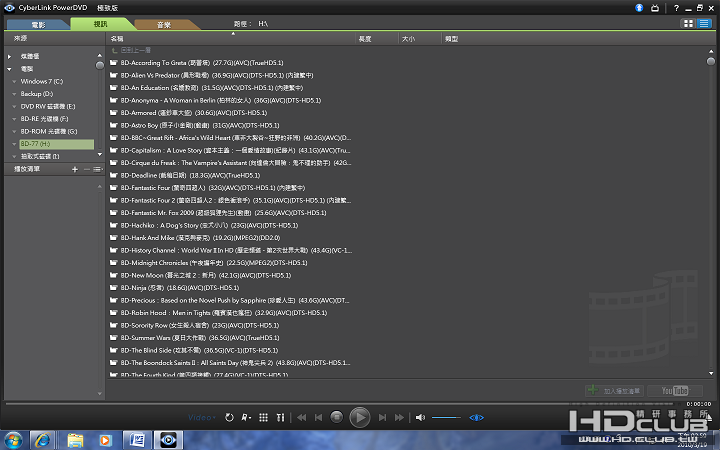Select the Windows 7 (C:) drive
Screen dimensions: 720x450
click(42, 81)
